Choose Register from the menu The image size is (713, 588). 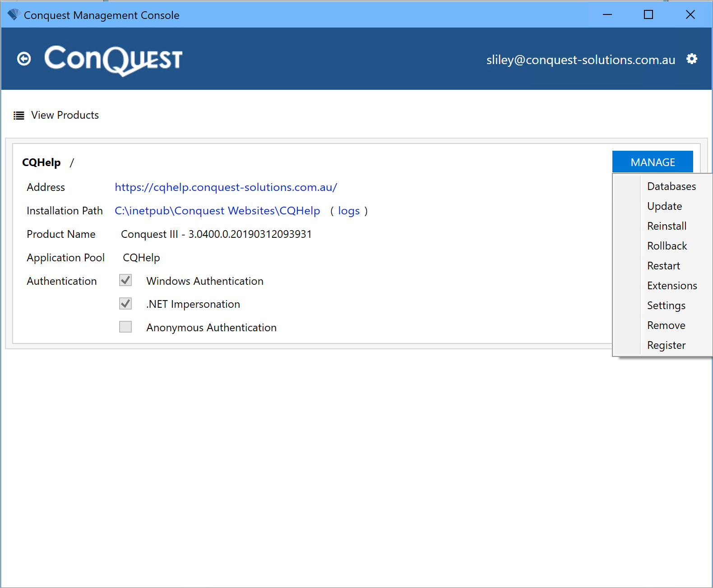tap(666, 345)
